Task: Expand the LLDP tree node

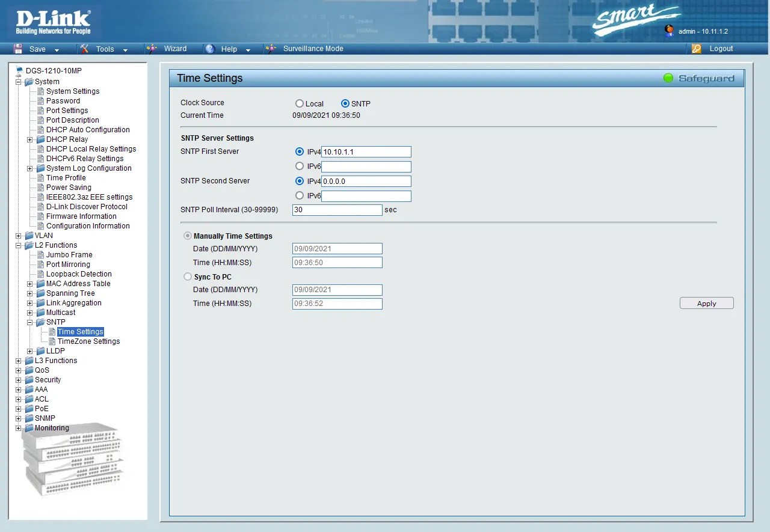Action: (30, 351)
